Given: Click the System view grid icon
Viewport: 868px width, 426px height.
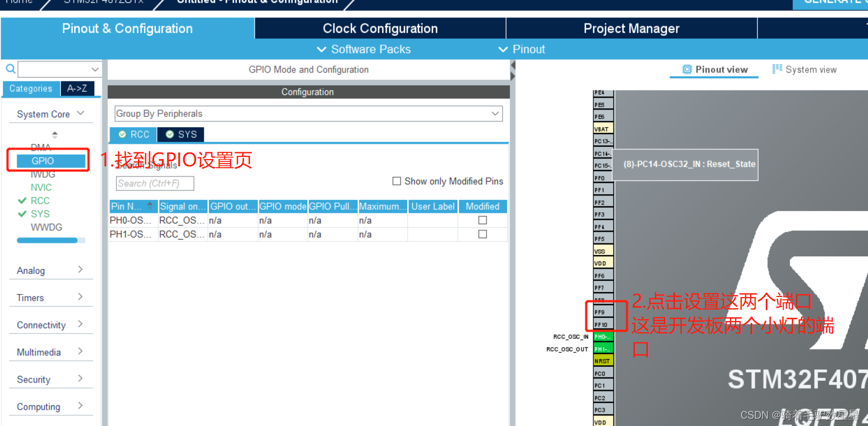Looking at the screenshot, I should point(777,69).
